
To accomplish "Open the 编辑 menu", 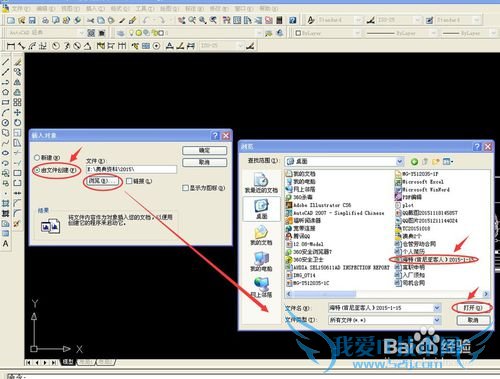I will [x=46, y=8].
